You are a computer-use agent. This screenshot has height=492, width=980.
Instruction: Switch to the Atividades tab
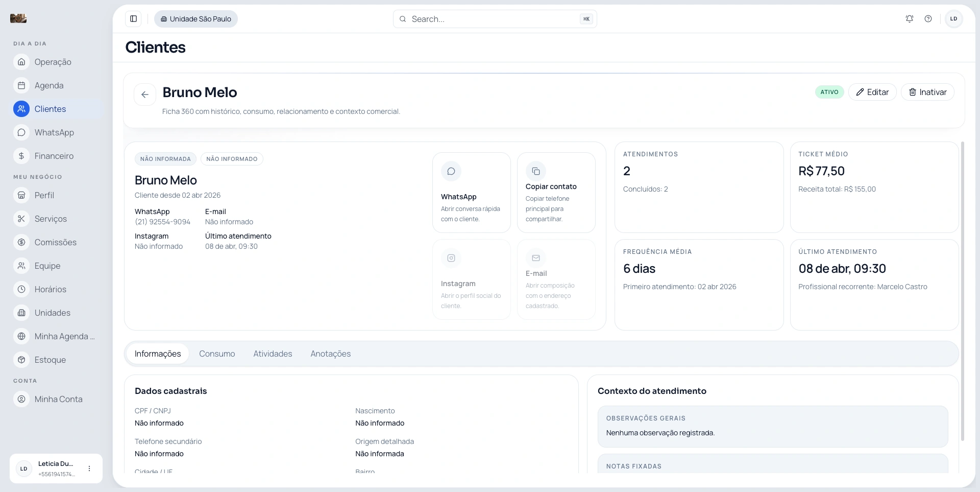point(272,354)
